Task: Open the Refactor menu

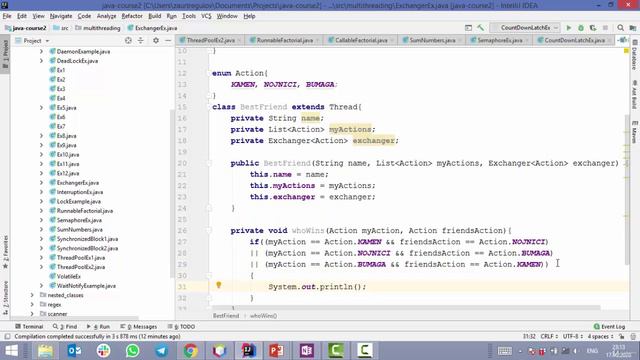Action: pos(132,16)
